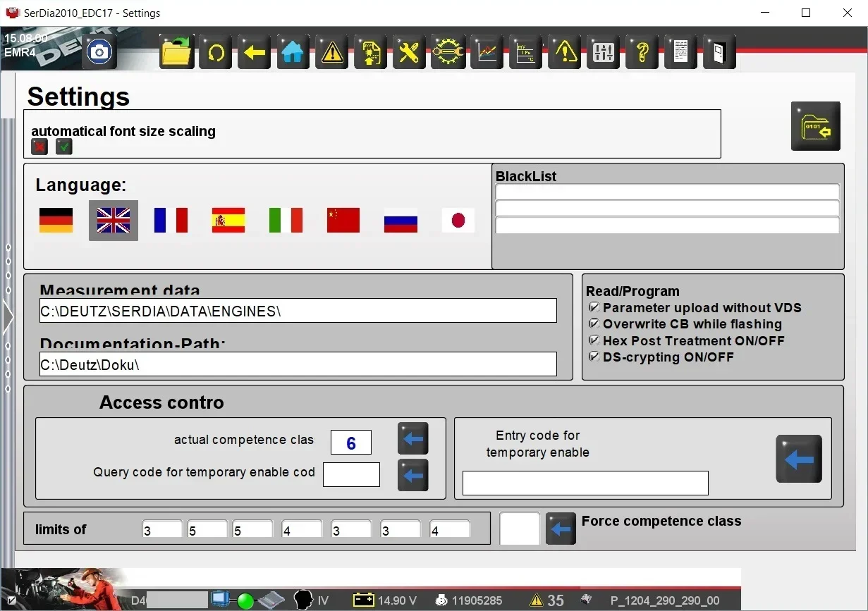868x611 pixels.
Task: Click the Documentation-Path input field
Action: point(298,364)
